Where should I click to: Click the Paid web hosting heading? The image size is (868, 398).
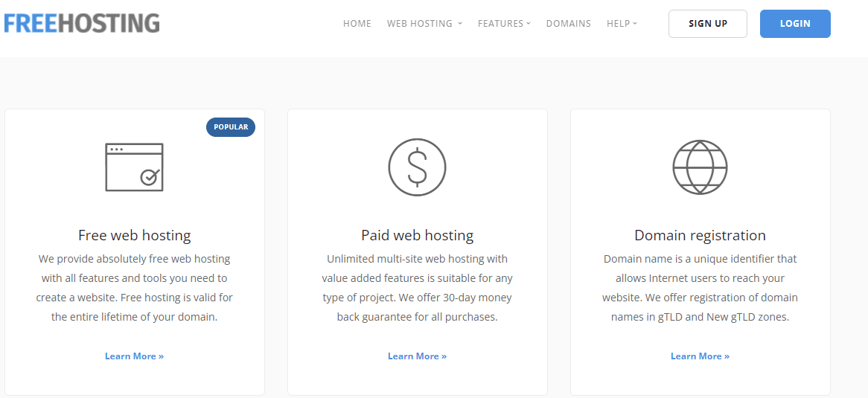[x=418, y=235]
